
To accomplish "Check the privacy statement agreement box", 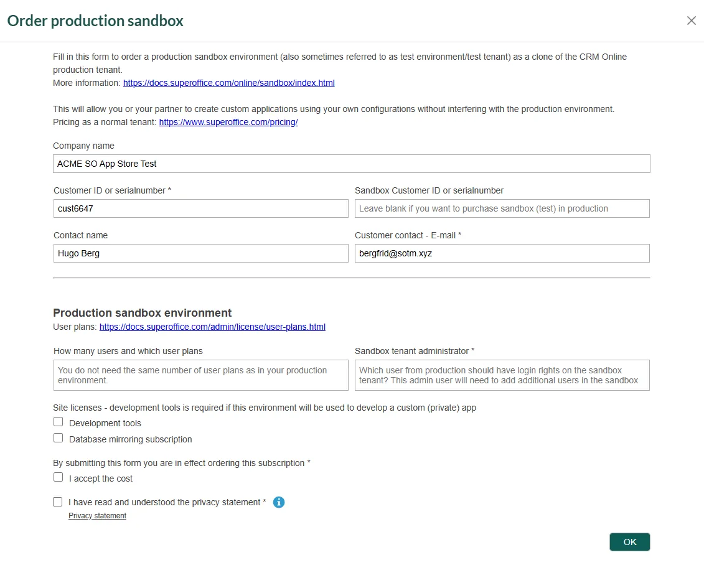I will click(x=58, y=502).
